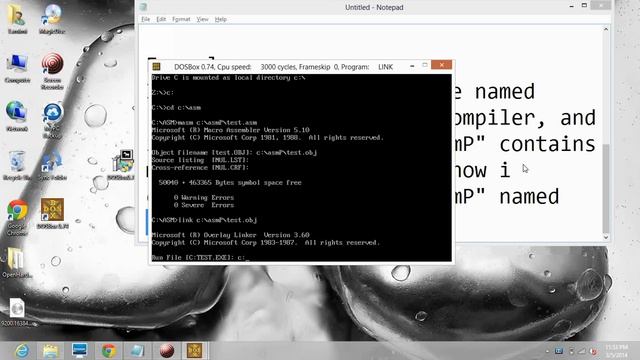This screenshot has height=360, width=640.
Task: Open the DOSBox installer icon beside Notepad
Action: 122,165
